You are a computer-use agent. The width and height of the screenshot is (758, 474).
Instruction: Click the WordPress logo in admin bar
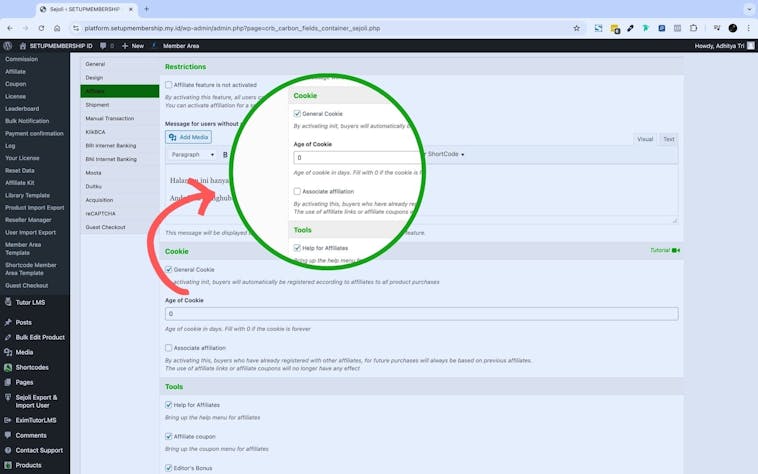(9, 45)
